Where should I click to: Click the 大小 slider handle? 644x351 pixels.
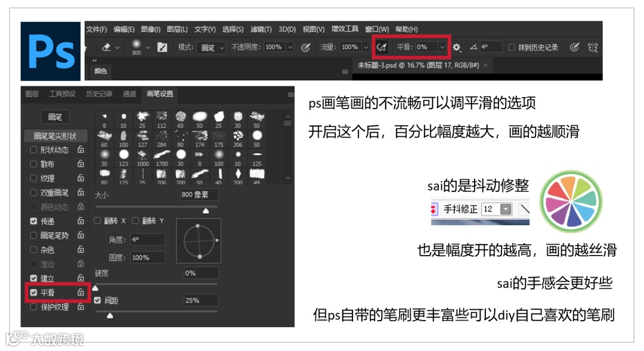pos(206,210)
